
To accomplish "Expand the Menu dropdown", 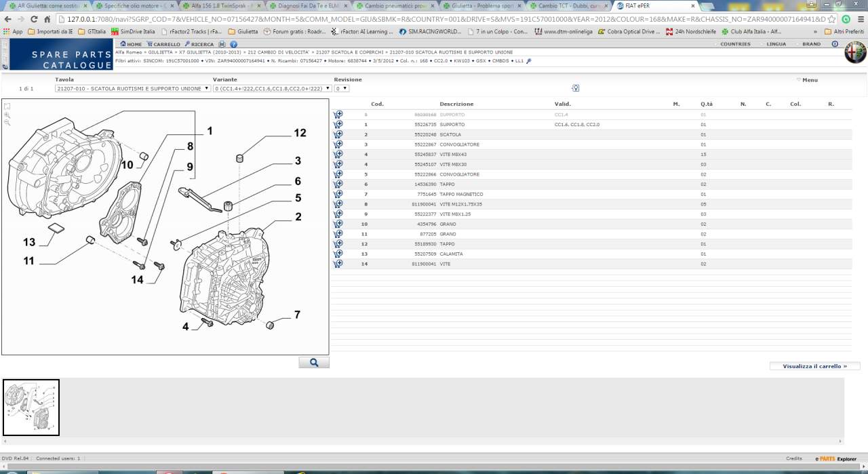I will 807,80.
